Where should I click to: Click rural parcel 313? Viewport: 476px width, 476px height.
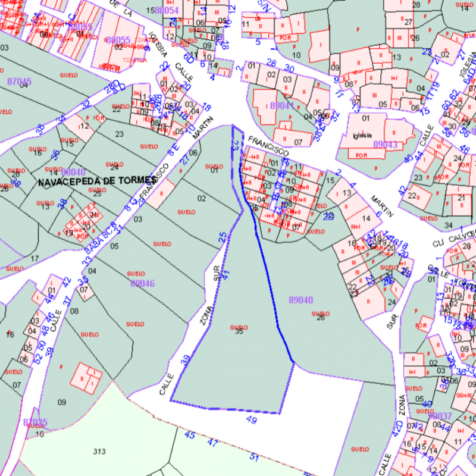point(99,452)
